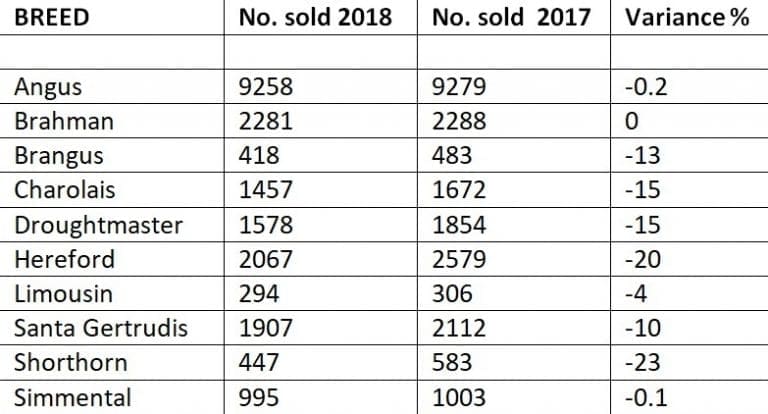This screenshot has height=414, width=768.
Task: Click the Brahman variance value 0
Action: pyautogui.click(x=632, y=121)
